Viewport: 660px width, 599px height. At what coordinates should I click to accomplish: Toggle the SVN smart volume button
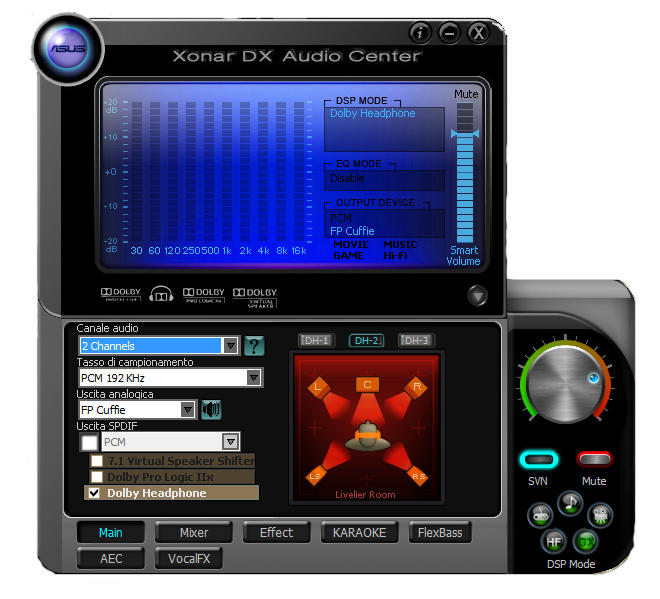point(539,459)
